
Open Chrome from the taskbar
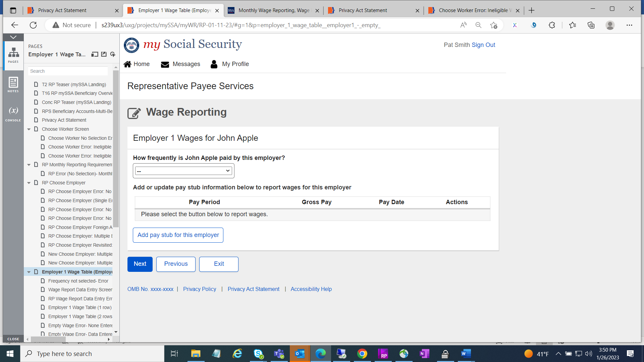(362, 354)
